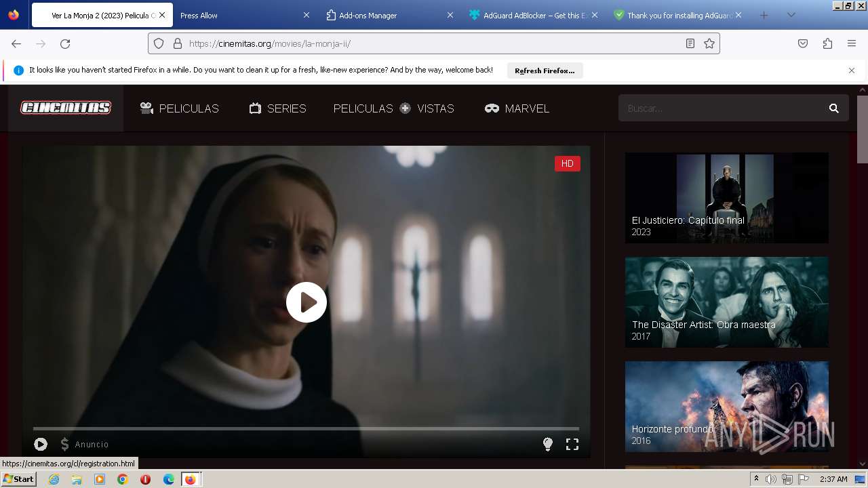Open the Peliculas menu
The width and height of the screenshot is (868, 488).
tap(179, 108)
